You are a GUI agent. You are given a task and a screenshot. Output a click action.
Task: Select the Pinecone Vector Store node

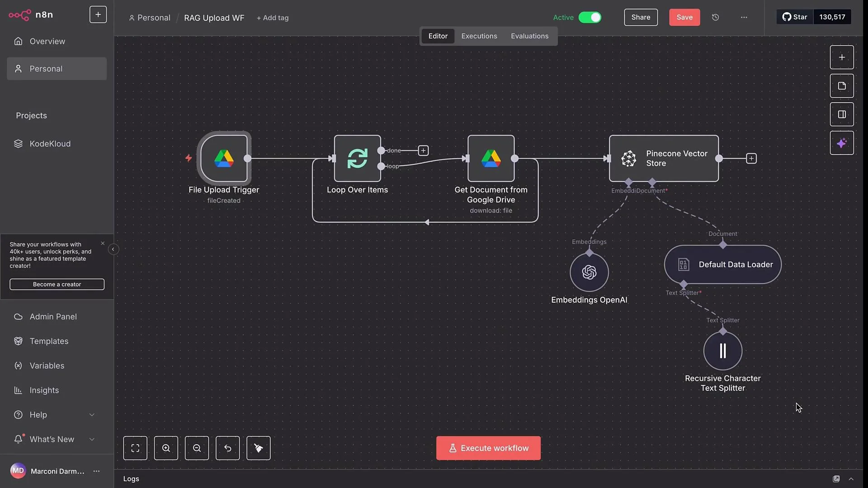click(664, 158)
